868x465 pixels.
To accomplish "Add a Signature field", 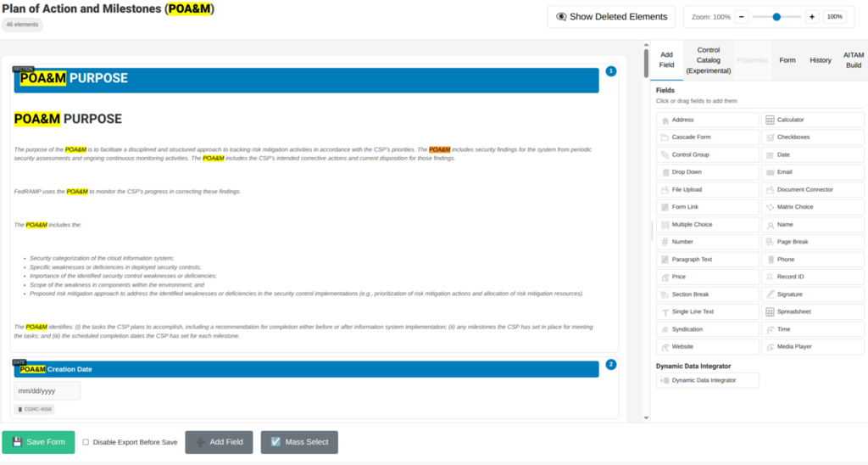I will [x=812, y=294].
